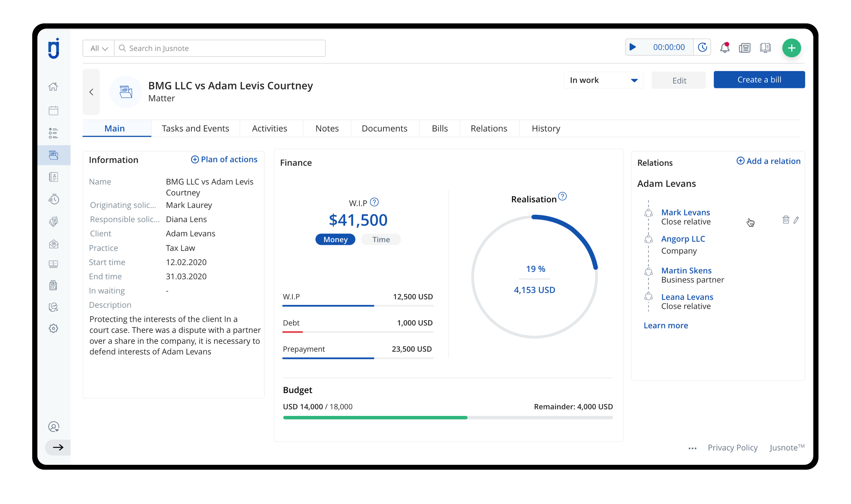851x504 pixels.
Task: Open the home icon in sidebar
Action: tap(53, 87)
